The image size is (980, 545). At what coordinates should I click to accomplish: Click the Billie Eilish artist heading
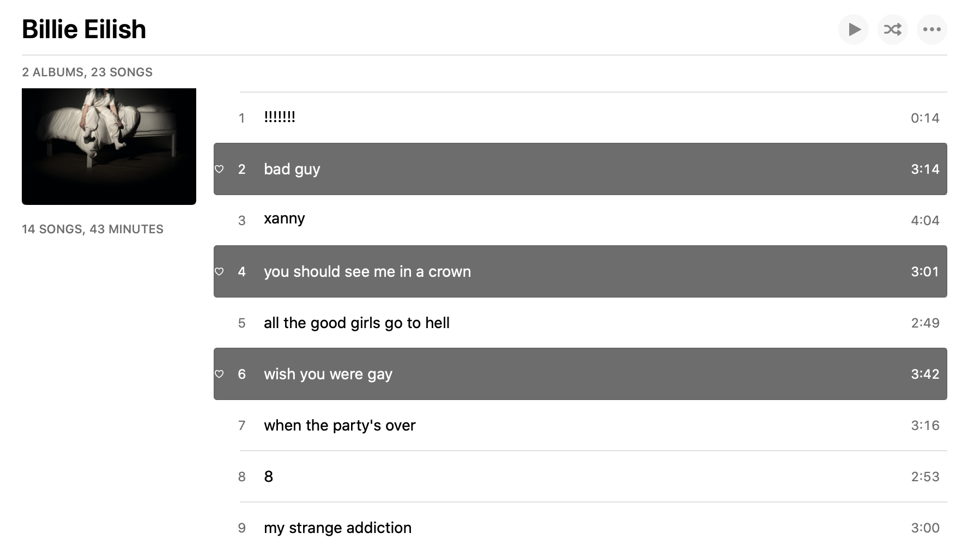click(x=84, y=29)
